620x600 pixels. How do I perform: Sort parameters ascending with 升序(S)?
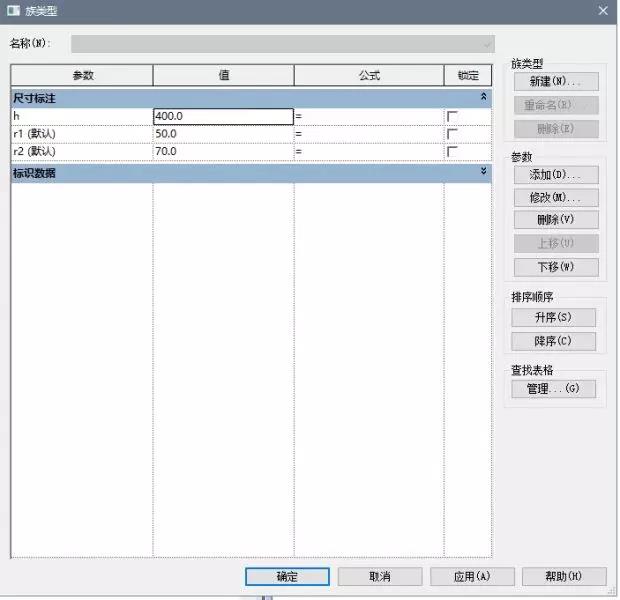pyautogui.click(x=553, y=317)
